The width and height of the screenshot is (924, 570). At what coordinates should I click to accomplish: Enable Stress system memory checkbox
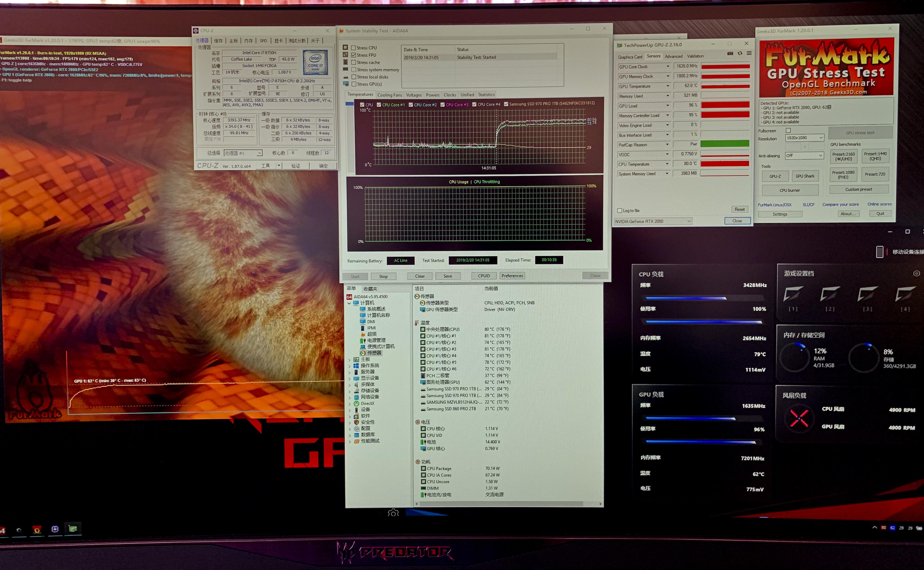coord(353,70)
